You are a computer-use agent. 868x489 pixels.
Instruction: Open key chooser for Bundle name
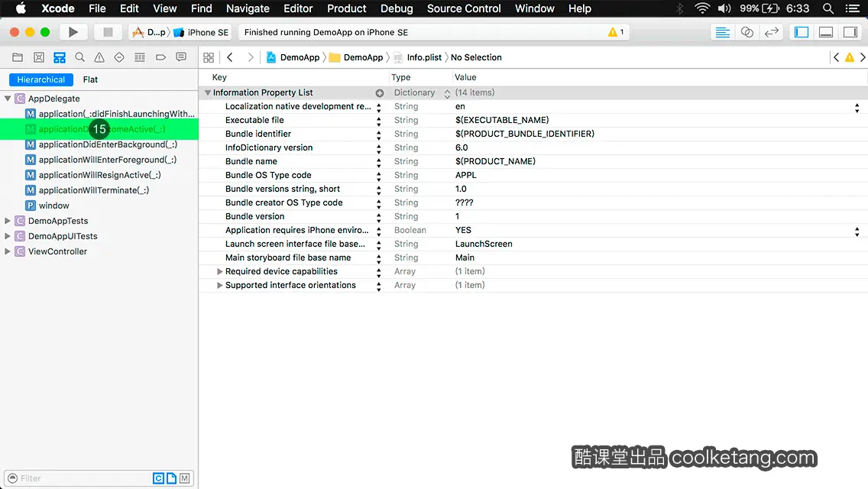coord(379,162)
